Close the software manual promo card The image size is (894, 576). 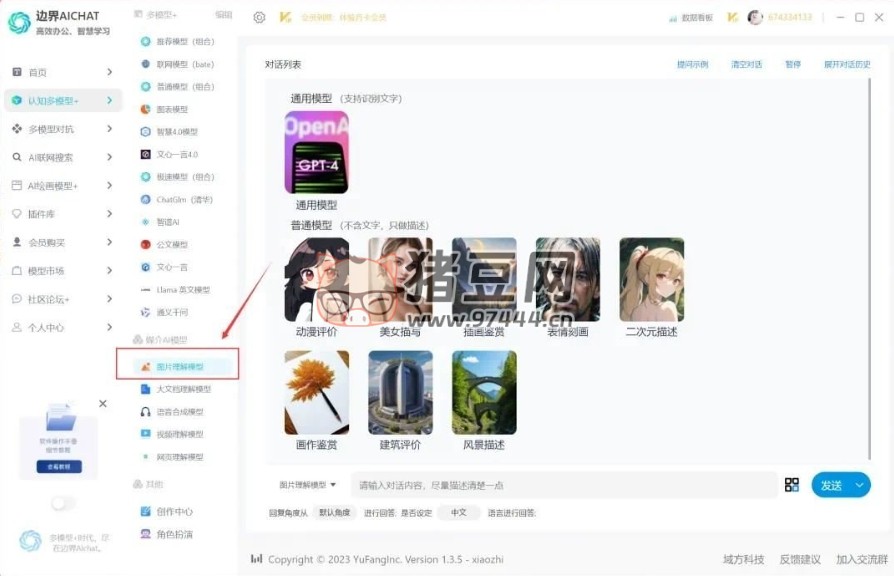pyautogui.click(x=102, y=404)
